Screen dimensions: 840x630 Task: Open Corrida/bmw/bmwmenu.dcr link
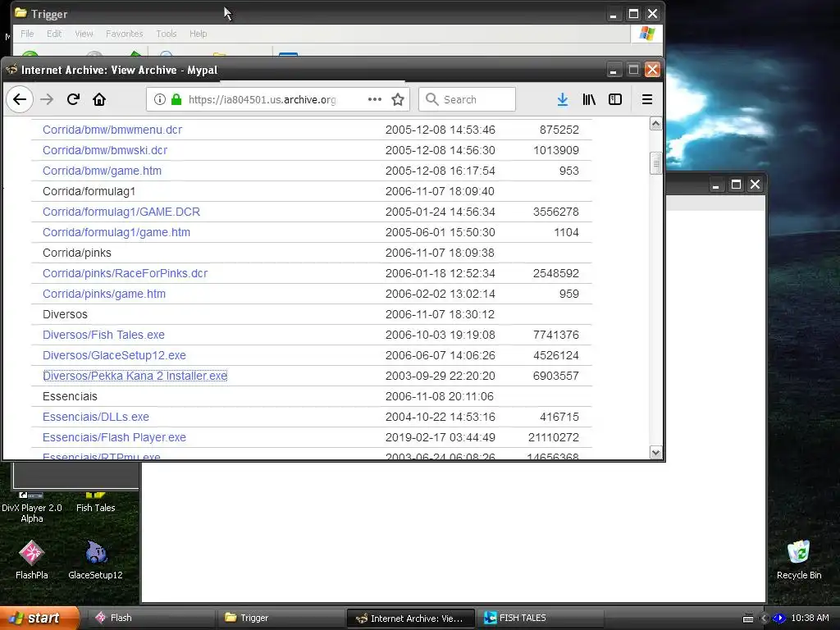[x=112, y=130]
